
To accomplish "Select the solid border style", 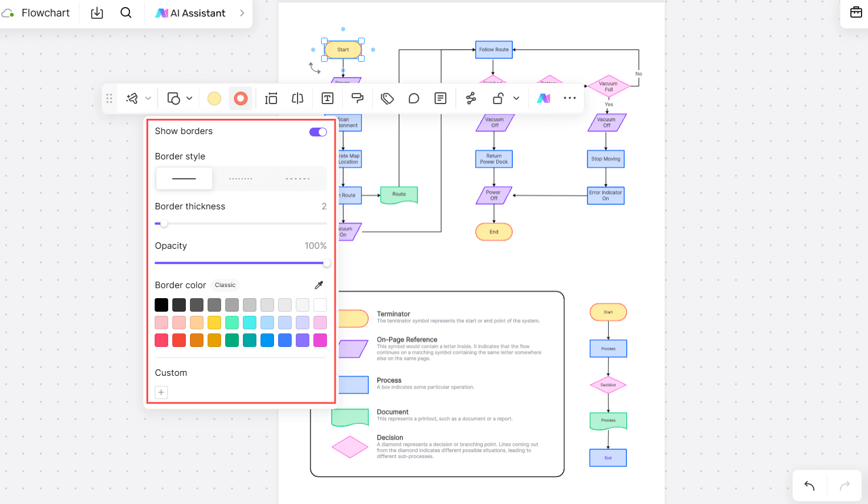I will pos(184,178).
